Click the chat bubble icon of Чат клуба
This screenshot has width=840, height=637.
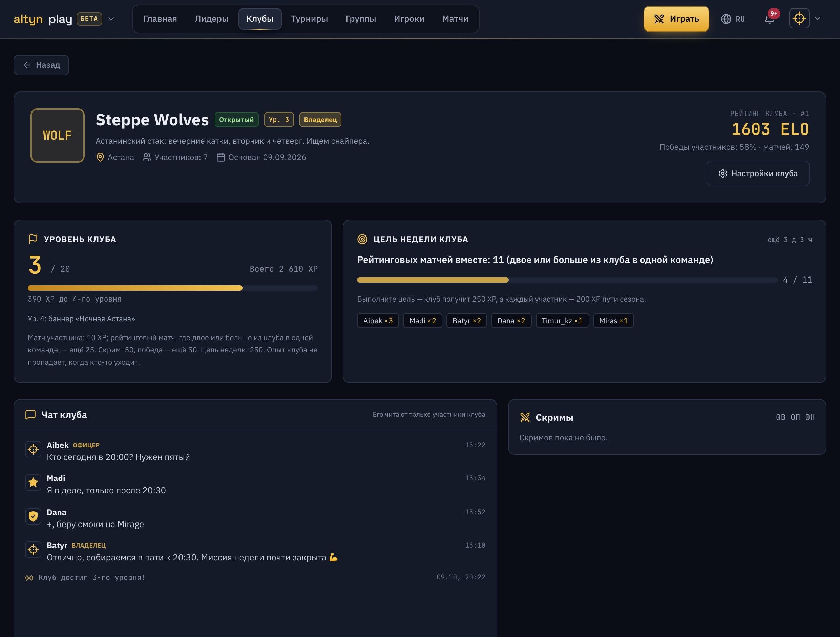pyautogui.click(x=30, y=415)
